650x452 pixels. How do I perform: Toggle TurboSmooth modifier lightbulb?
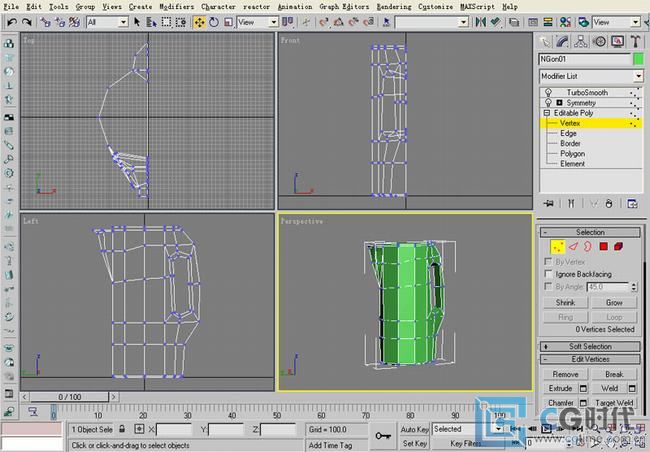548,92
